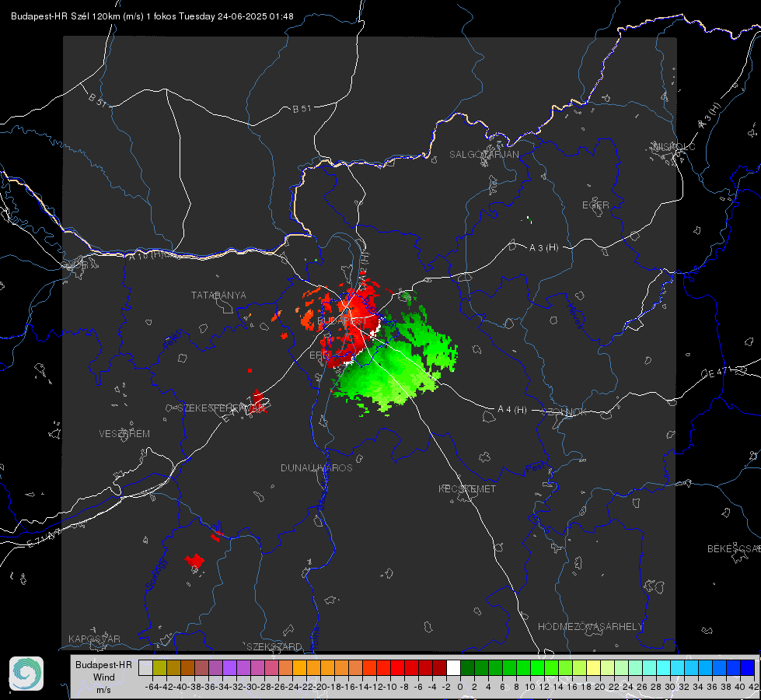Click the yellow legend swatch between 18 and 20
Screen dimensions: 761x700
pyautogui.click(x=594, y=667)
